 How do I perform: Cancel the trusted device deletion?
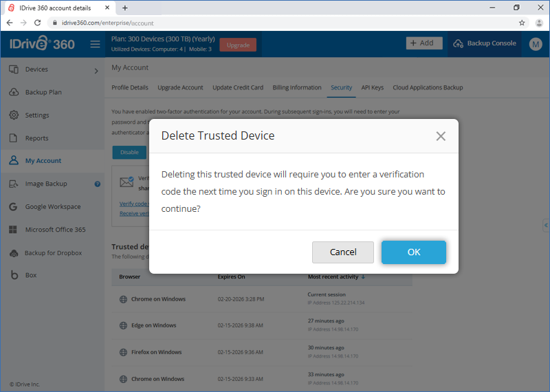[342, 252]
